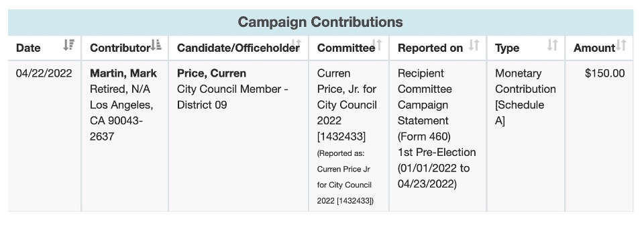Screen dimensions: 644x246
Task: Open contributor Martin, Mark
Action: (123, 74)
